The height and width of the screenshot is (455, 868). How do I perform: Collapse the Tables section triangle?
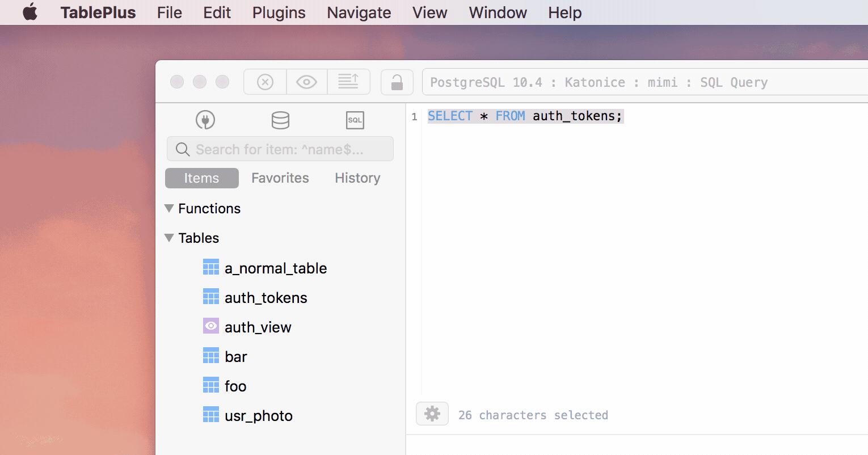click(x=169, y=238)
